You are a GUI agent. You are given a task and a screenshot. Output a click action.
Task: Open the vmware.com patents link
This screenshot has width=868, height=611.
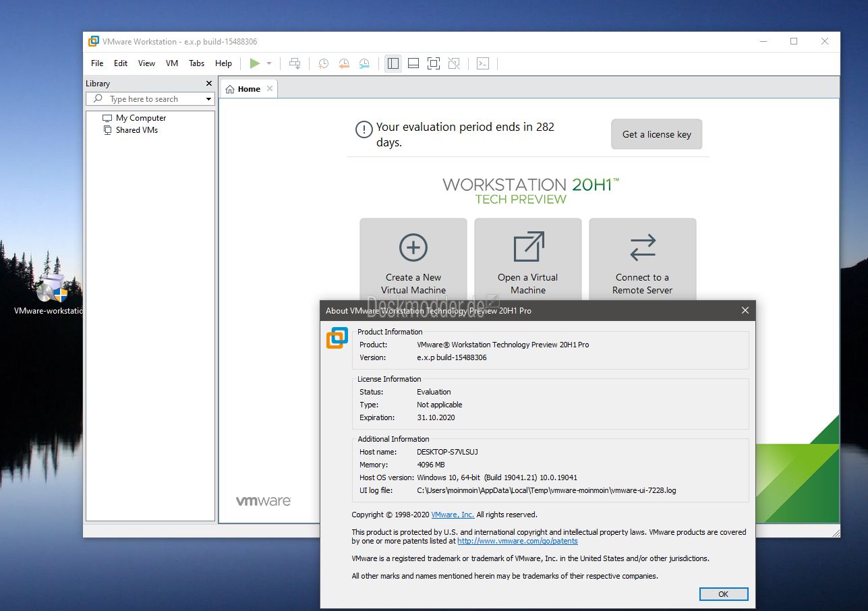(517, 541)
